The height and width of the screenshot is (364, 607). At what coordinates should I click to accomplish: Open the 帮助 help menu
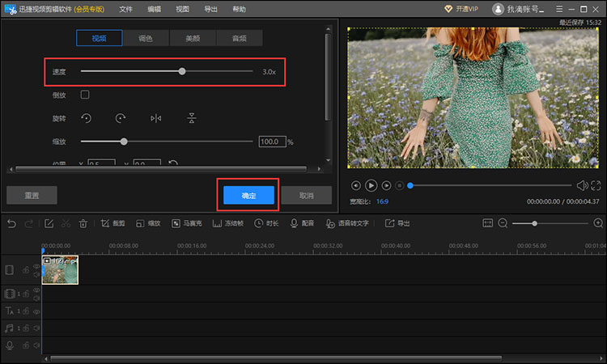[x=239, y=9]
